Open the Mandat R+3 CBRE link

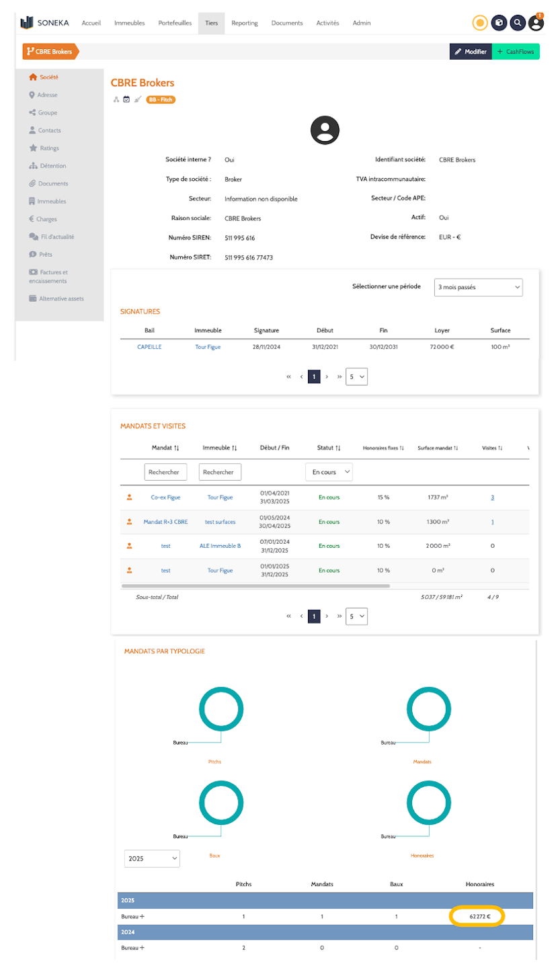[165, 522]
